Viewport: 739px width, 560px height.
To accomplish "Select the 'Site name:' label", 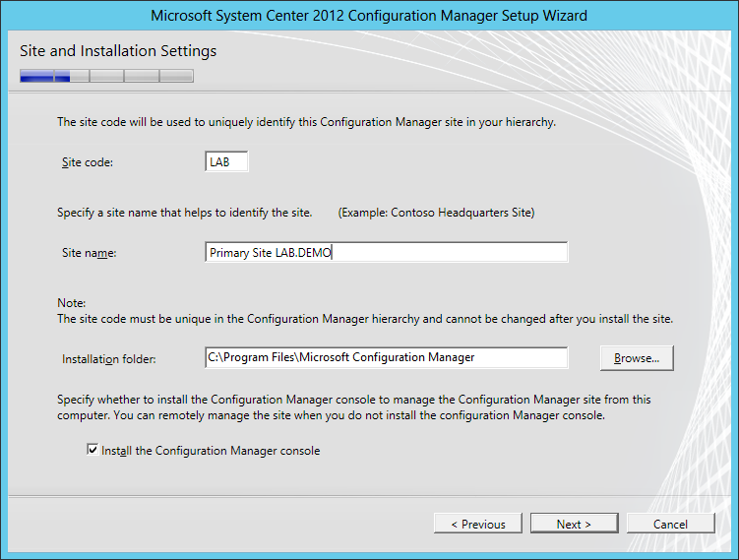I will click(89, 254).
